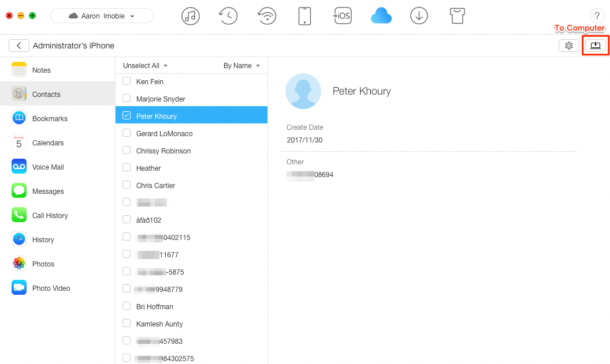Open the backup history clock icon
This screenshot has width=610, height=364.
(x=228, y=16)
